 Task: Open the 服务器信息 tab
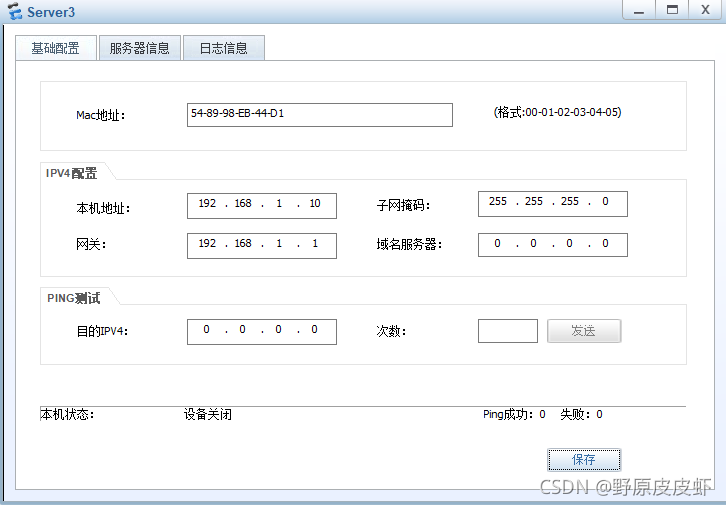coord(140,48)
